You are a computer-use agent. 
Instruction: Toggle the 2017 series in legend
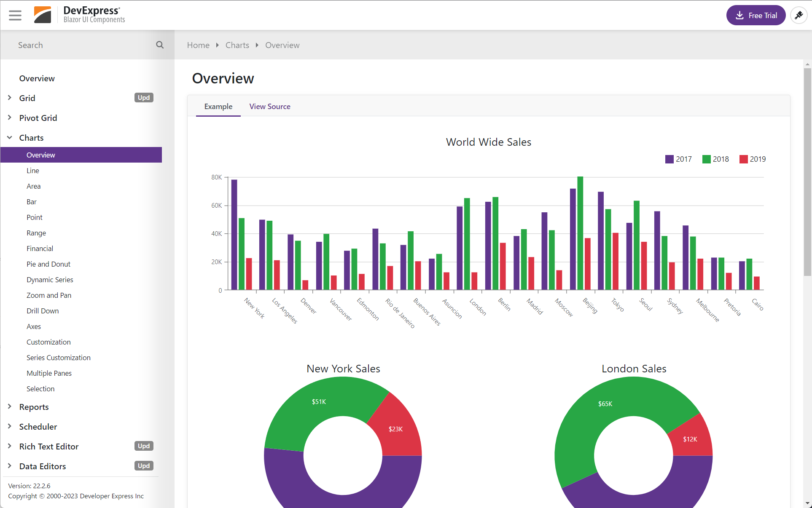tap(678, 159)
